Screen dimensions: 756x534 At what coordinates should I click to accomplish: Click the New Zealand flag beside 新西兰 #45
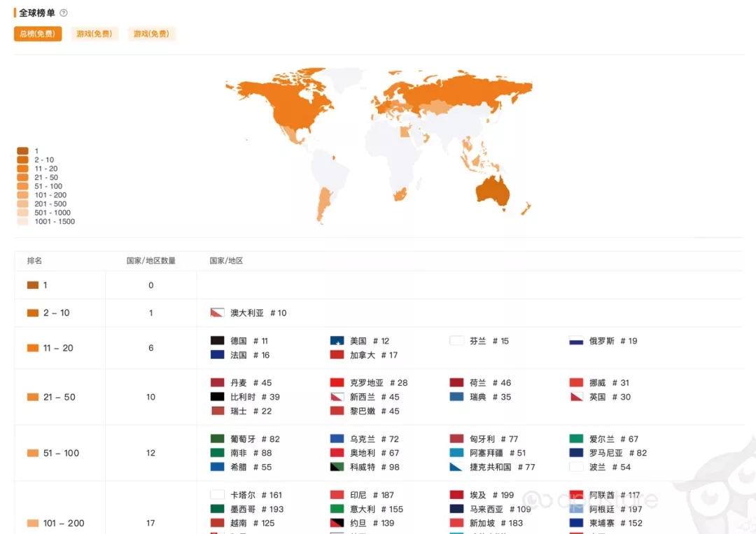tap(337, 397)
